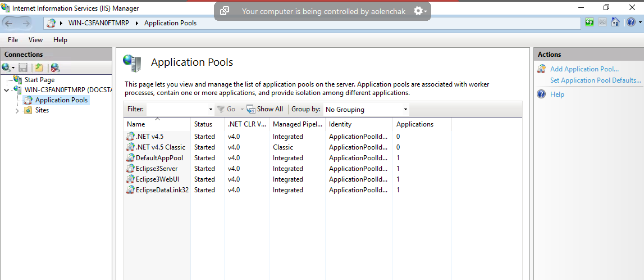Click the .NET v4.5 Classic pool icon
644x280 pixels.
coord(130,147)
